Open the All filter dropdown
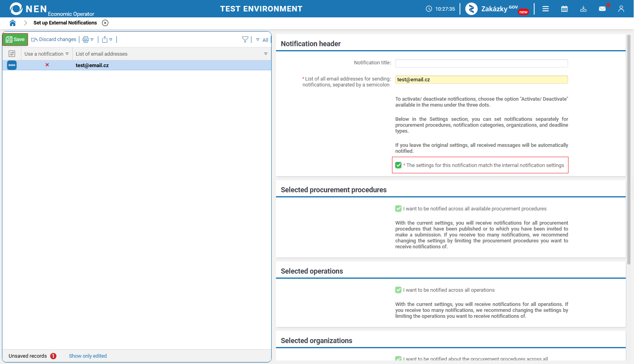634x364 pixels. point(263,40)
